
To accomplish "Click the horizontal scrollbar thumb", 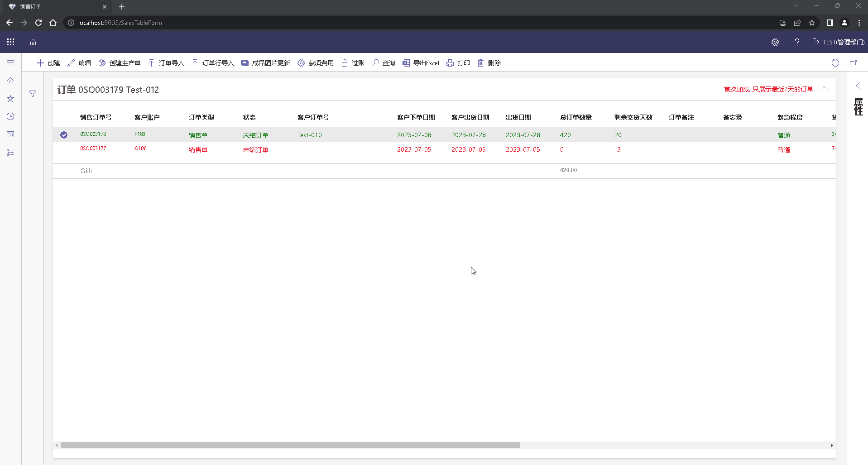I will (x=290, y=445).
